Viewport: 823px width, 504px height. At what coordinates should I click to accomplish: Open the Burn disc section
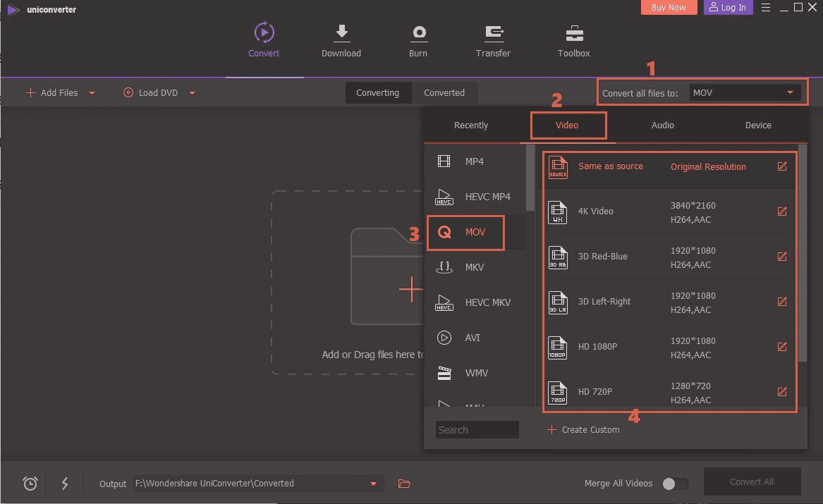point(418,33)
